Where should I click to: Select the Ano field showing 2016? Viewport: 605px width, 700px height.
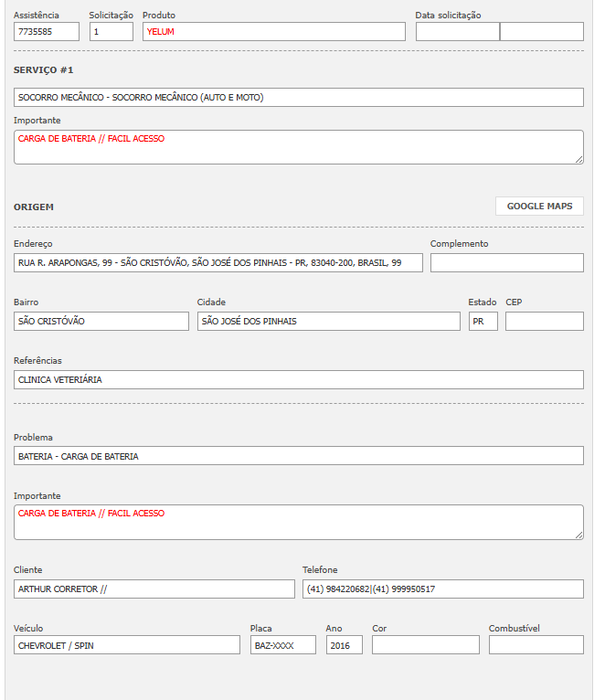pyautogui.click(x=344, y=645)
